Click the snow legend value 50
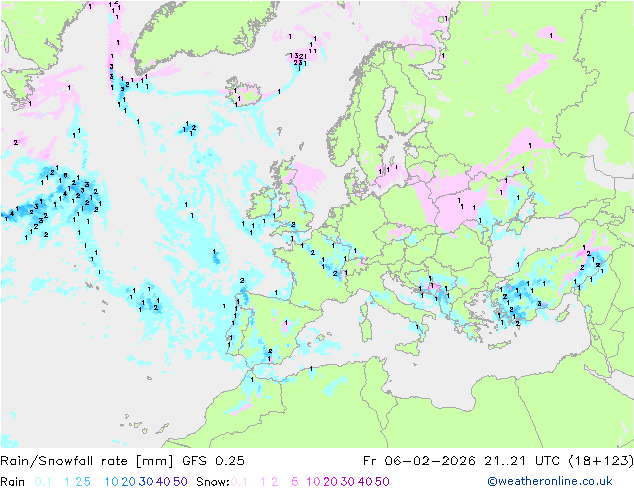634x490 pixels. click(x=382, y=482)
